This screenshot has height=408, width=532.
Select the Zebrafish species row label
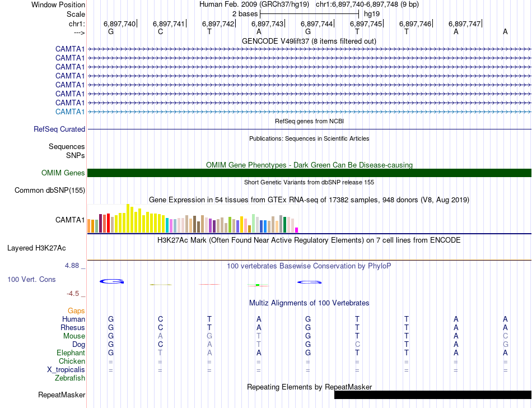pyautogui.click(x=70, y=378)
